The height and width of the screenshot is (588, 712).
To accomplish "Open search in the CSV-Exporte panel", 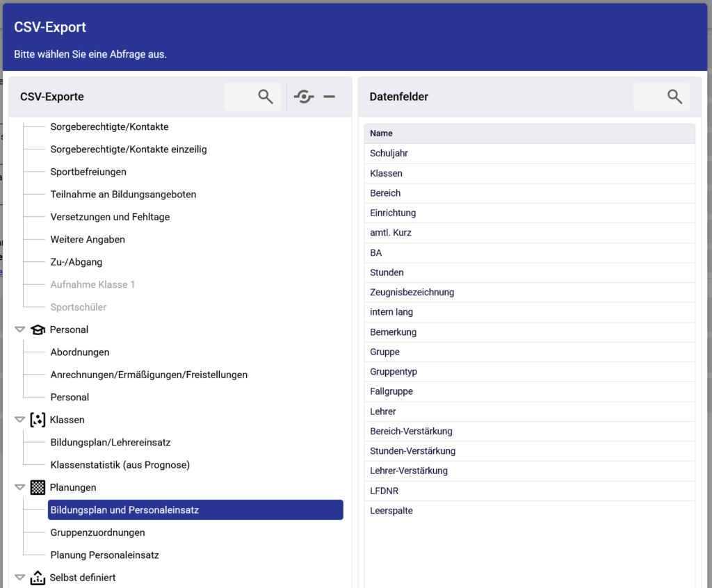I will (x=265, y=97).
